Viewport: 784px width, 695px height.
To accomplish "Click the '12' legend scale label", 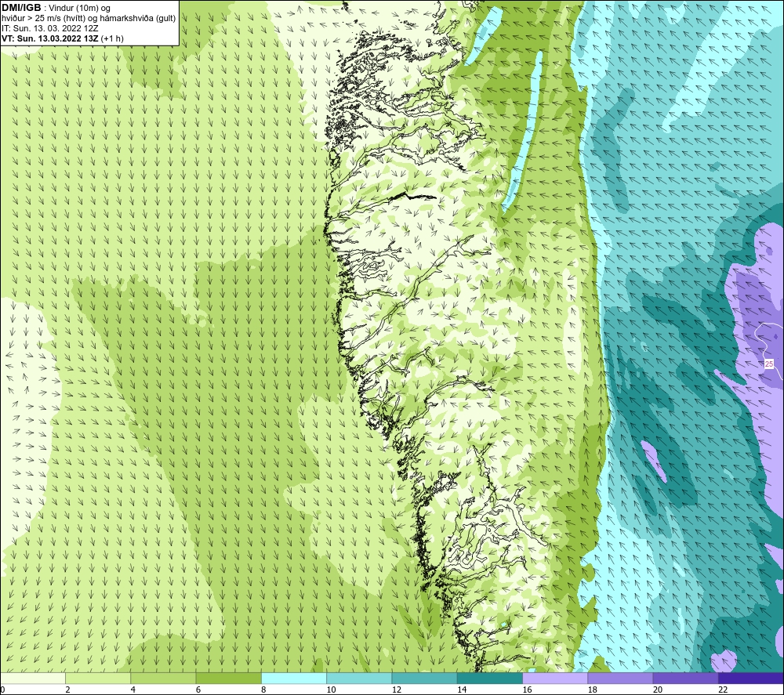I will [397, 690].
